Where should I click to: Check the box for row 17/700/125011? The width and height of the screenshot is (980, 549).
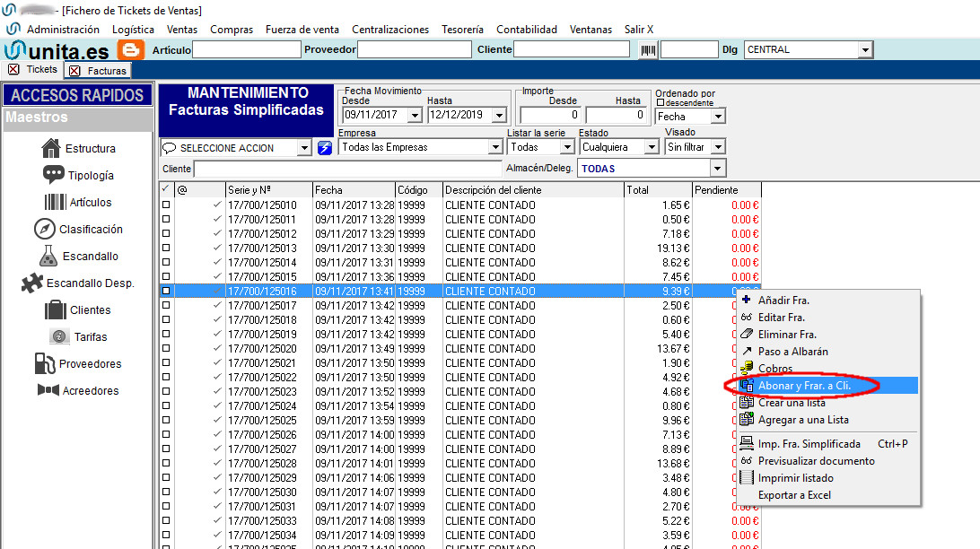coord(166,219)
